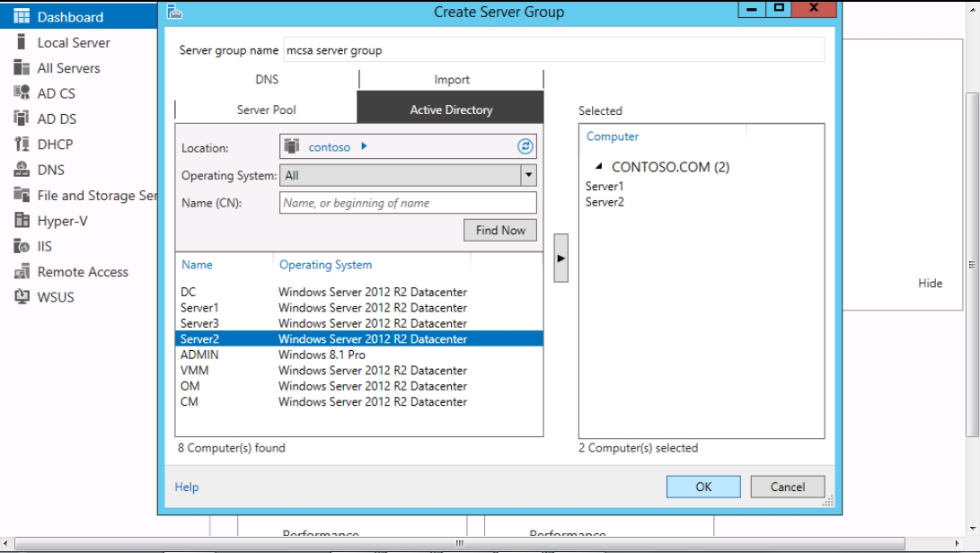
Task: Switch to the Server Pool tab
Action: coord(266,110)
